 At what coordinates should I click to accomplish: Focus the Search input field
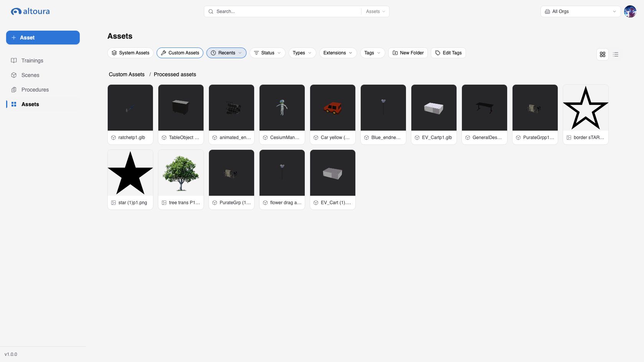pos(287,11)
